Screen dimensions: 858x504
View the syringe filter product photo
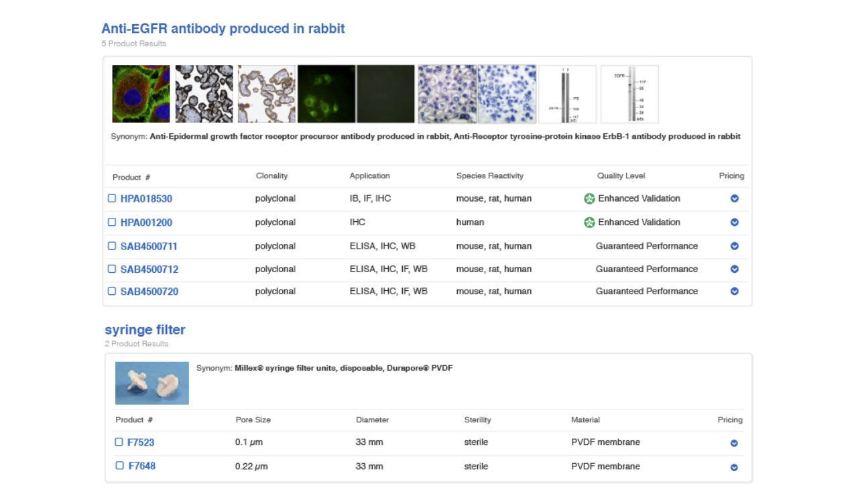click(152, 383)
